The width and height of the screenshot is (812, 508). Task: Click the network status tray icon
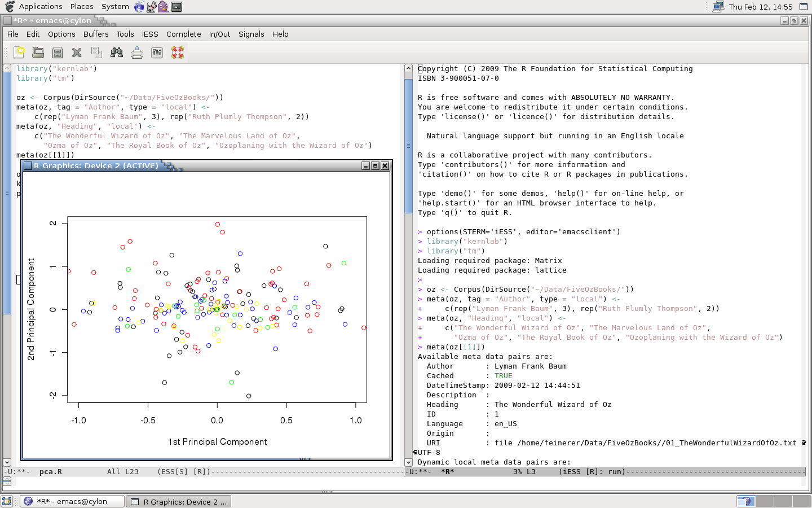pos(718,7)
